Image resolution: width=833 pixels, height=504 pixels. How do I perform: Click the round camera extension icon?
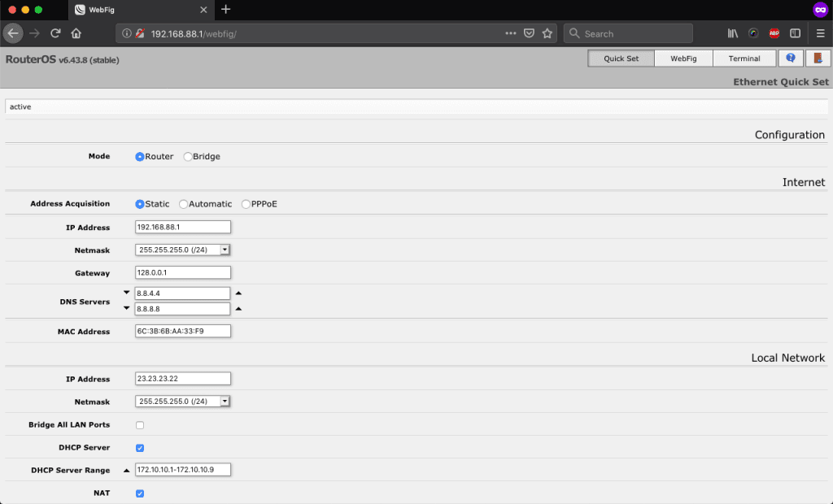tap(753, 33)
